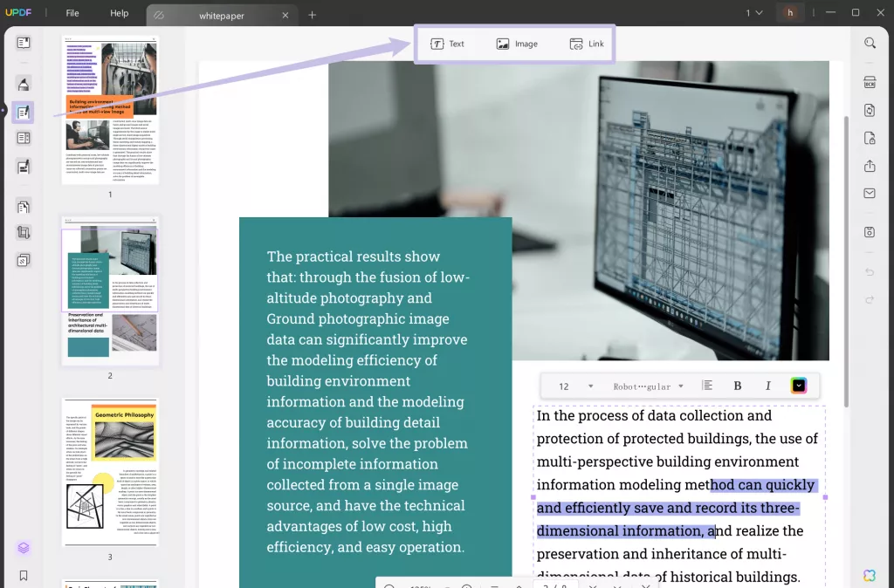Switch to the whitepaper tab
Screen dimensions: 894x588
tap(222, 16)
